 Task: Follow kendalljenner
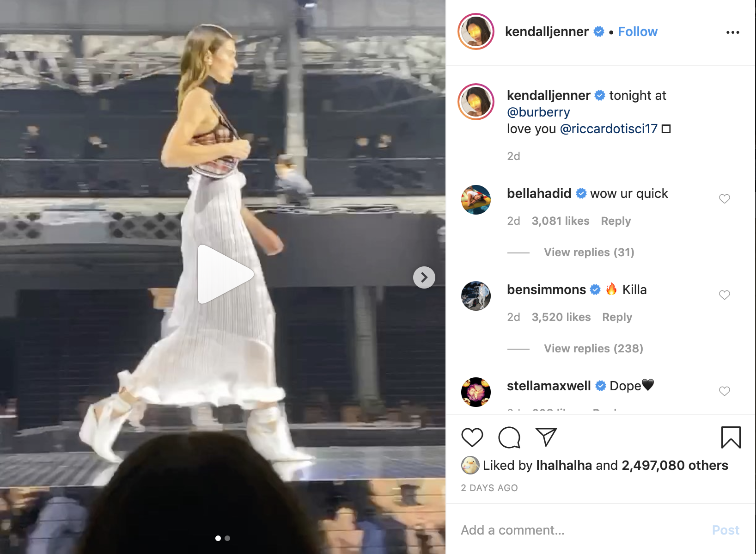[x=637, y=31]
